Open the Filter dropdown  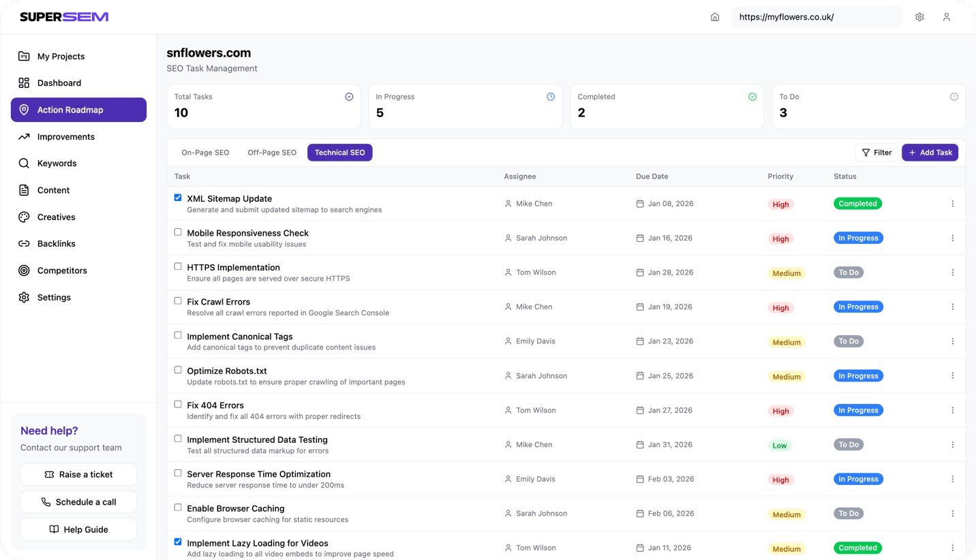tap(876, 152)
